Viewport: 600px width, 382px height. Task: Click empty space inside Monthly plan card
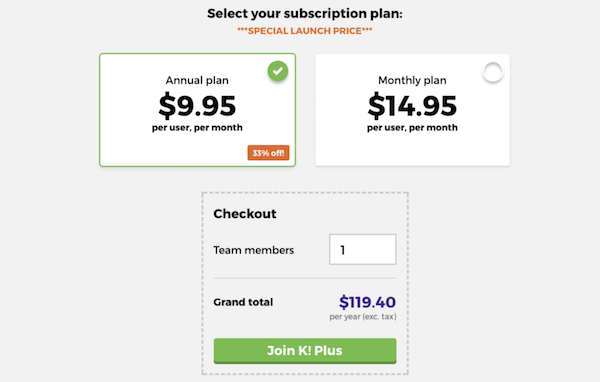[412, 151]
